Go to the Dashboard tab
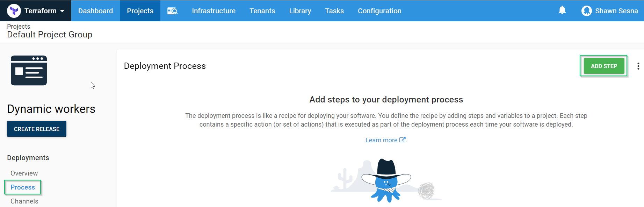 coord(95,11)
